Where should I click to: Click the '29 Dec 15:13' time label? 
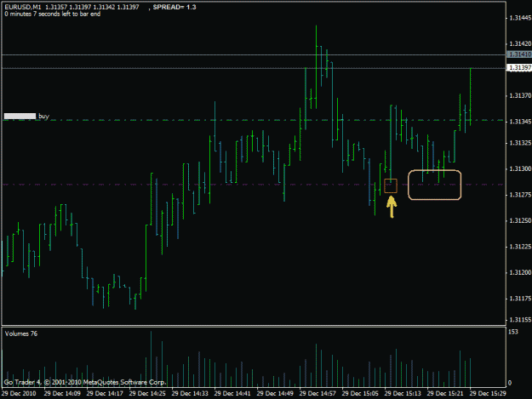pyautogui.click(x=403, y=394)
